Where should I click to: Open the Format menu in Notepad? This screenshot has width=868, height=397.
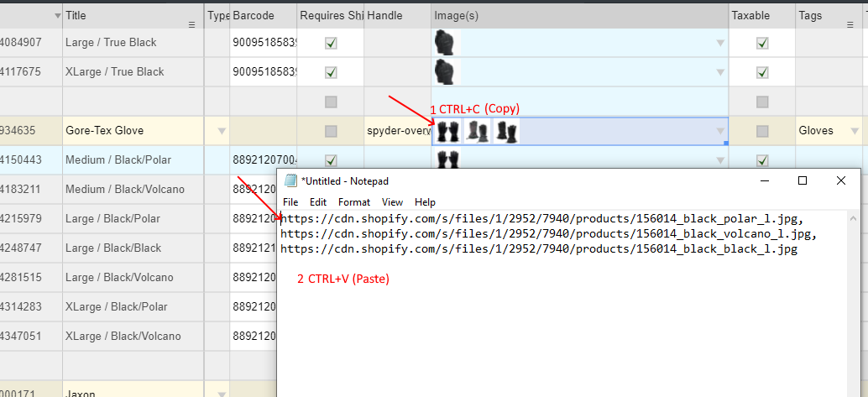[x=354, y=202]
